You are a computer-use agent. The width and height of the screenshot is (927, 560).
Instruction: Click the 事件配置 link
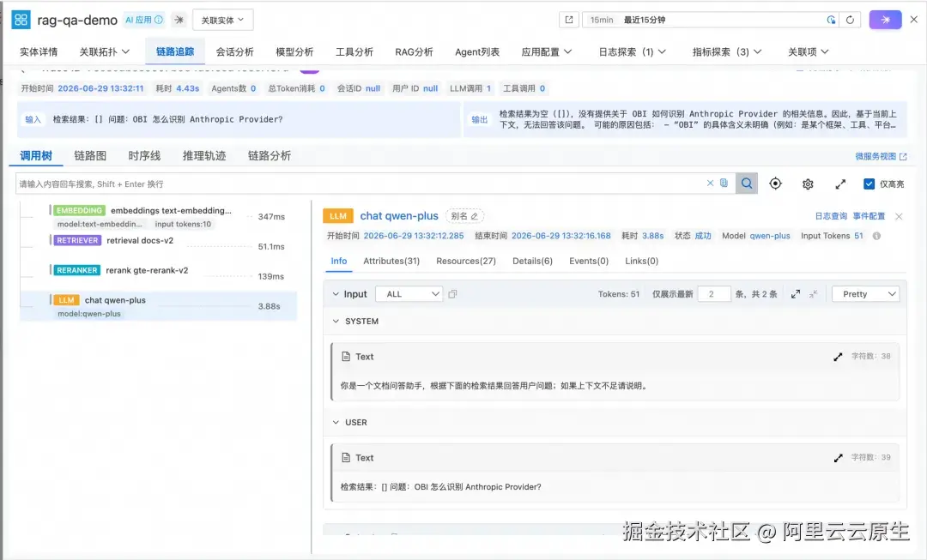coord(869,216)
